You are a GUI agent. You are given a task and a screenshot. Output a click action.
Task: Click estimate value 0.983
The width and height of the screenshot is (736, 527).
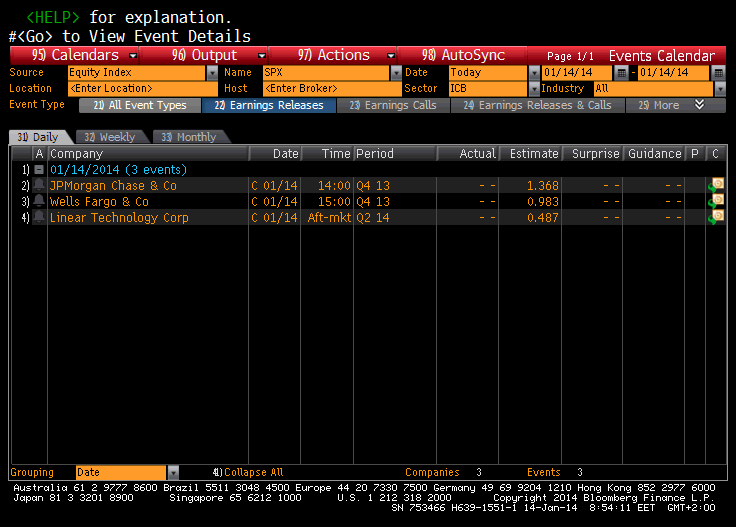pos(543,201)
